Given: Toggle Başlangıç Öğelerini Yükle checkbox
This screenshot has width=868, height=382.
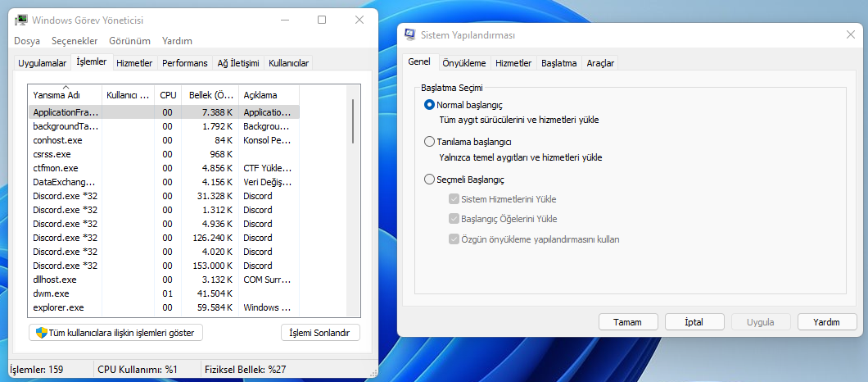Looking at the screenshot, I should [454, 219].
